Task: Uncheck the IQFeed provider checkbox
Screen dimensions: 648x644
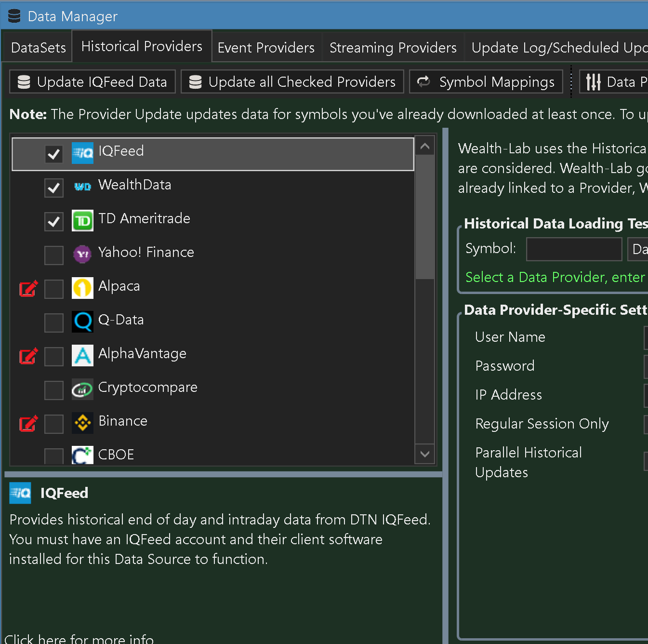Action: click(x=54, y=154)
